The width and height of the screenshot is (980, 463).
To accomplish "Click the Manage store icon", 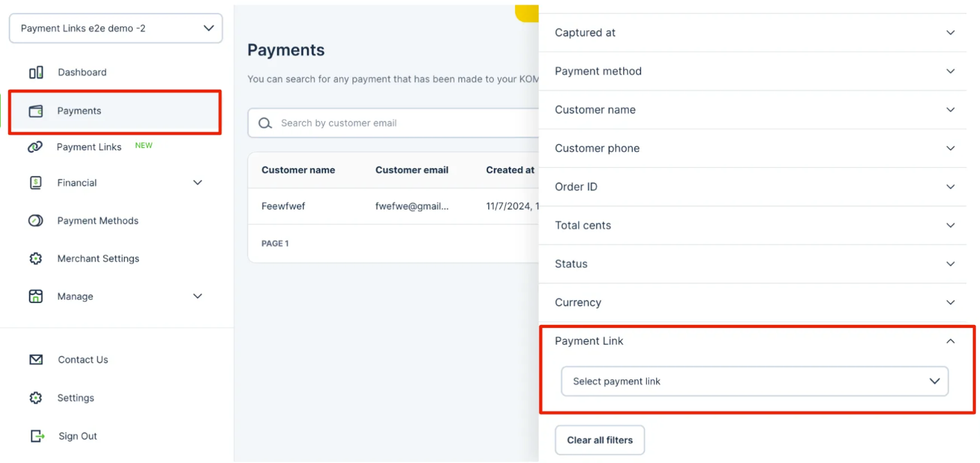I will click(x=35, y=296).
